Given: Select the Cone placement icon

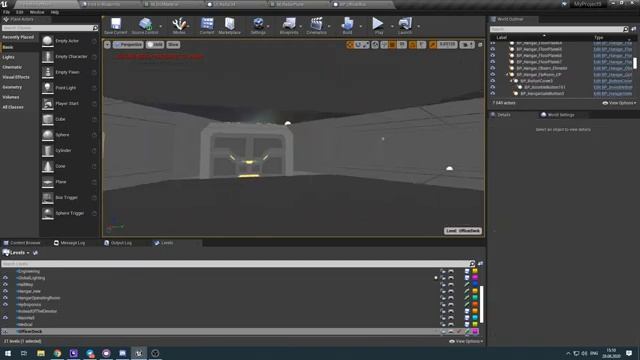Looking at the screenshot, I should point(48,166).
